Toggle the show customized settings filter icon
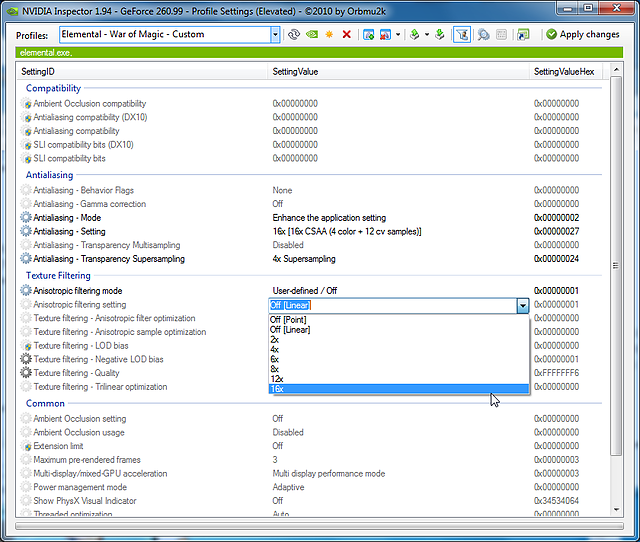Image resolution: width=640 pixels, height=542 pixels. point(462,35)
